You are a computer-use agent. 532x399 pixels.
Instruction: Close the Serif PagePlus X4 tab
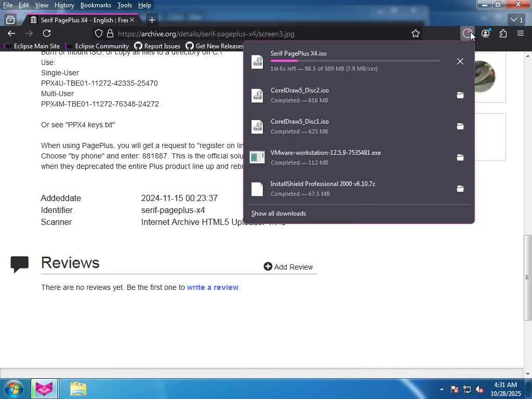pos(132,20)
